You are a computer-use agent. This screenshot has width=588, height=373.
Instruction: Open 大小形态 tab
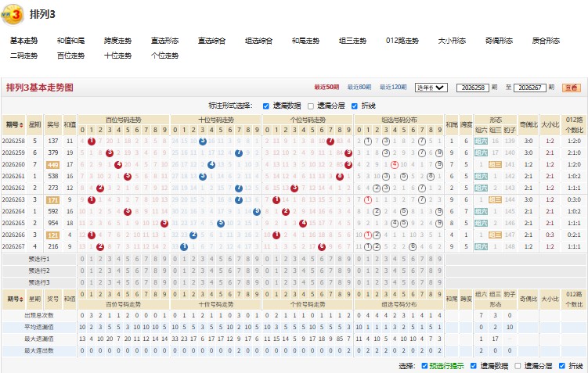452,41
